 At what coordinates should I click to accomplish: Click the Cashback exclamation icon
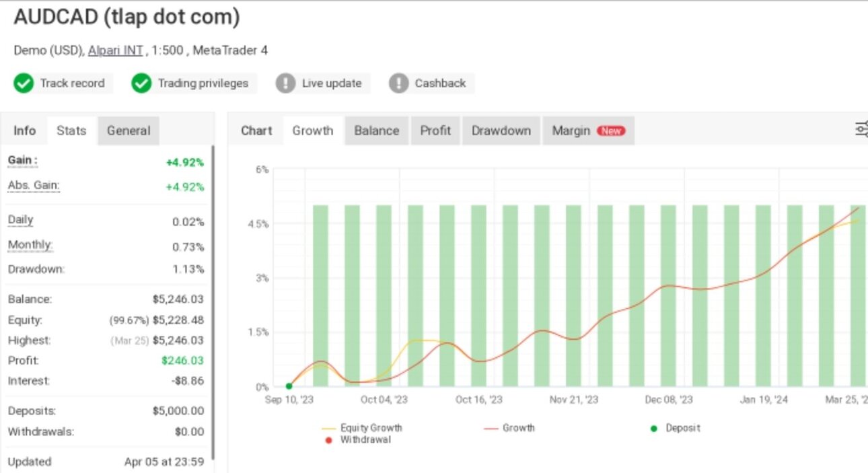(398, 83)
